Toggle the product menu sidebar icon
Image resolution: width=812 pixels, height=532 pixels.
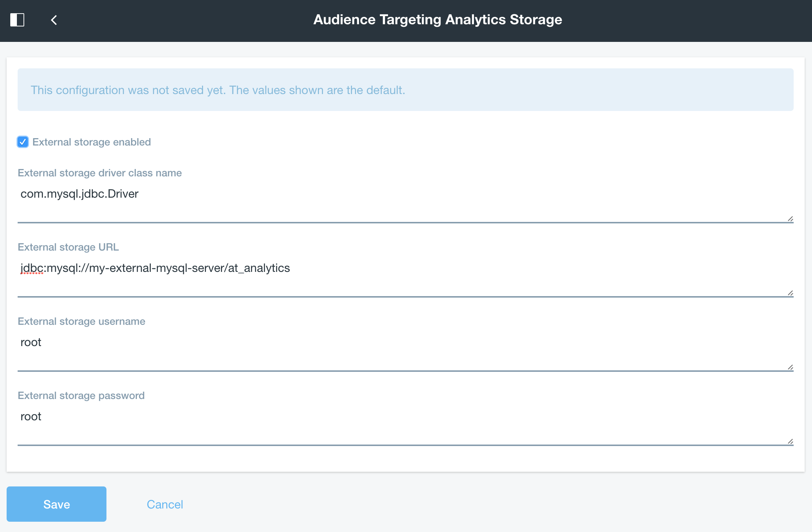click(x=17, y=20)
